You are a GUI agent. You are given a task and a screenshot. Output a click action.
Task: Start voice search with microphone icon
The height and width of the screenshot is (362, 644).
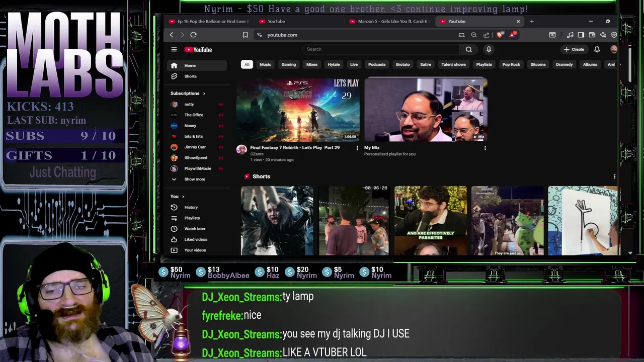tap(489, 49)
